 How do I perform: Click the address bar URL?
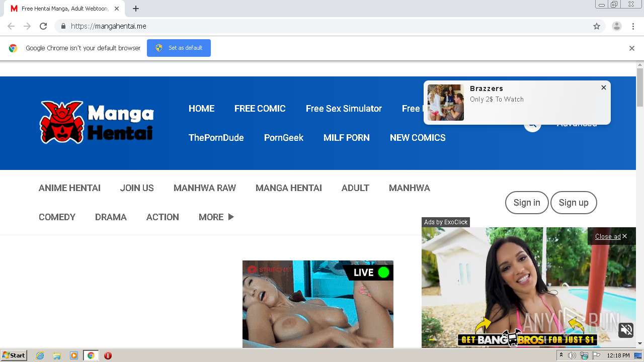pyautogui.click(x=109, y=26)
